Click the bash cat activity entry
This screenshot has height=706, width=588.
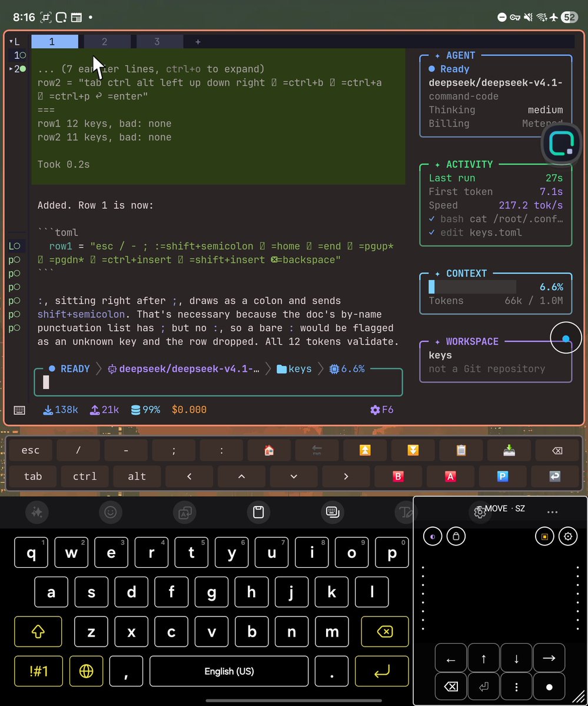pos(496,219)
